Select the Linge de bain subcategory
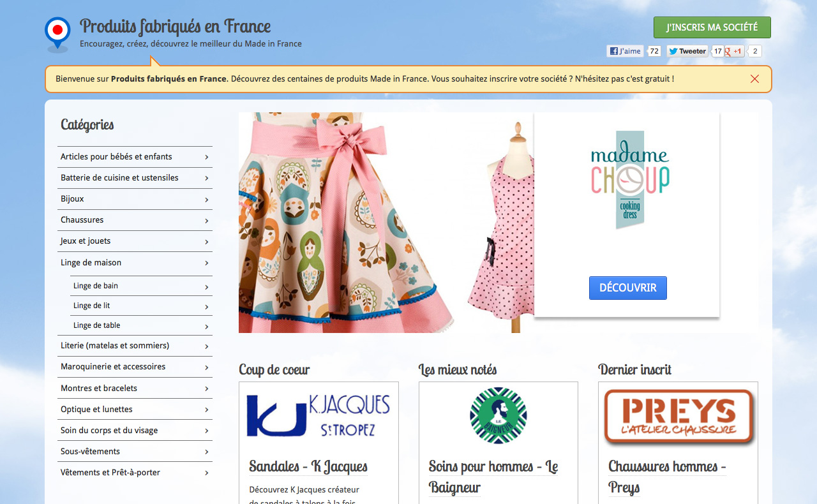This screenshot has height=504, width=817. coord(141,286)
